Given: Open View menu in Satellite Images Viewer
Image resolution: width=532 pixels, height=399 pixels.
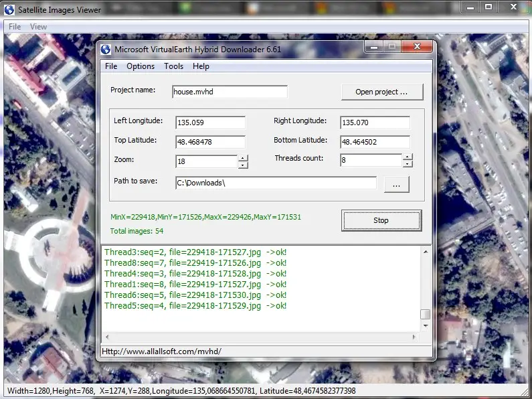Looking at the screenshot, I should point(38,27).
